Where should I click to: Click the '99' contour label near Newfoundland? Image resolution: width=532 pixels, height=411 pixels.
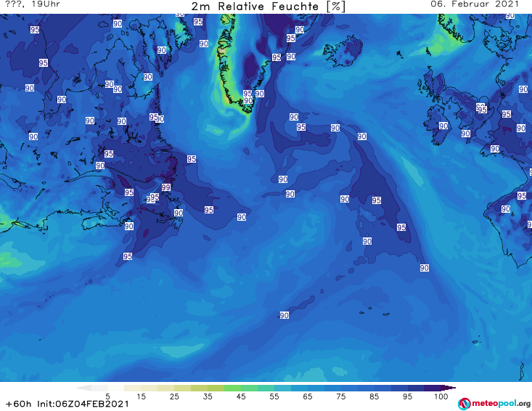pos(166,187)
